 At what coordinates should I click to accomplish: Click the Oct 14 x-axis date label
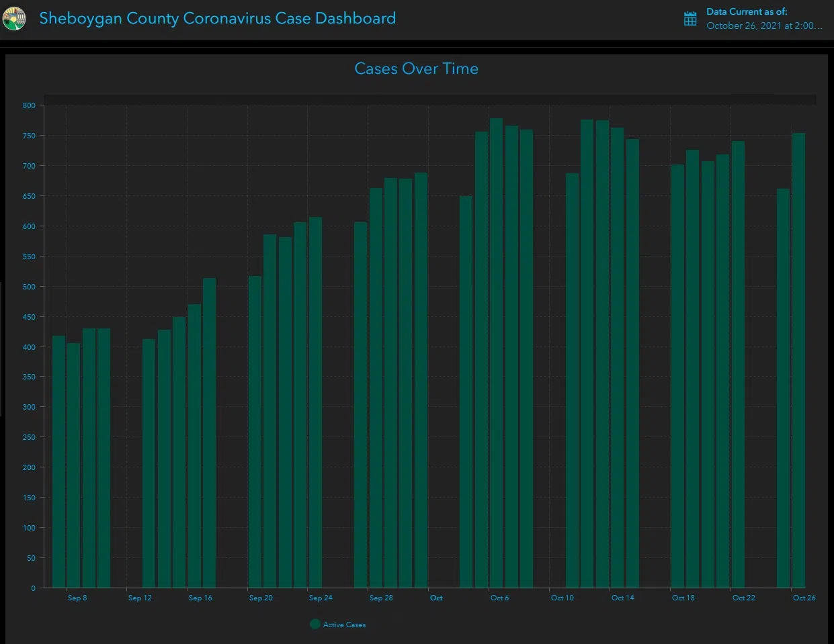point(622,598)
